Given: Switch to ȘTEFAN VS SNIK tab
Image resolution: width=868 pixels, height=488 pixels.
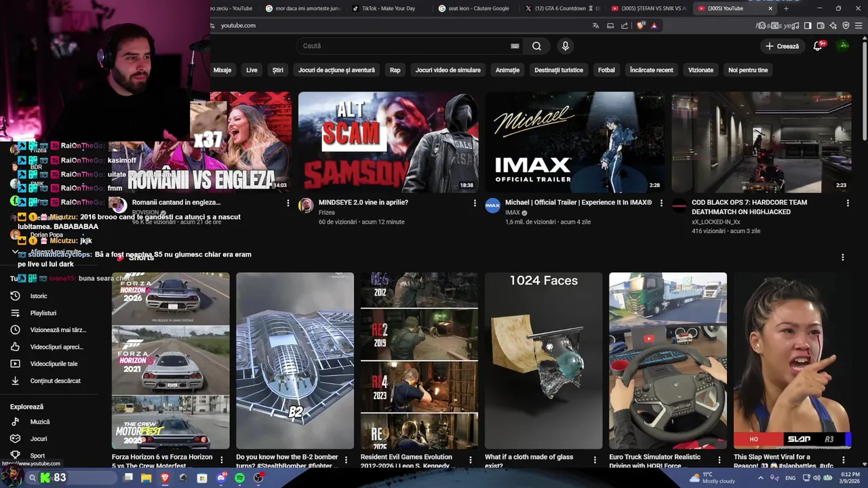Looking at the screenshot, I should (x=649, y=8).
